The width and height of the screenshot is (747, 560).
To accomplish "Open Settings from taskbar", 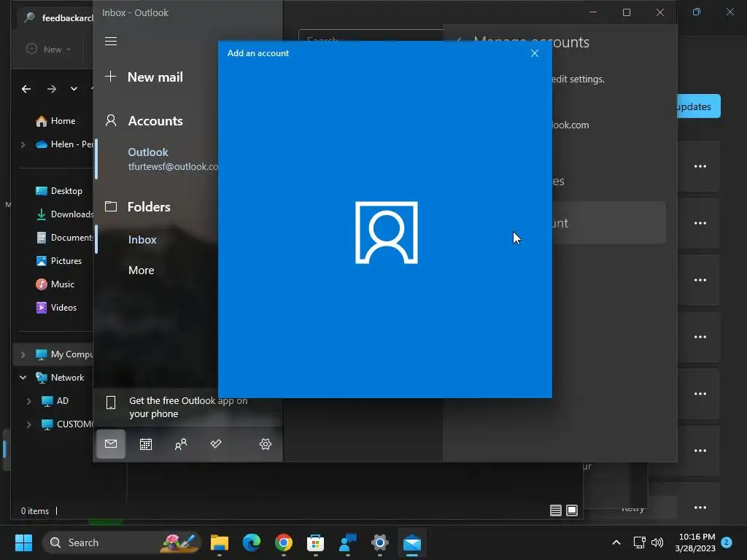I will pos(379,542).
